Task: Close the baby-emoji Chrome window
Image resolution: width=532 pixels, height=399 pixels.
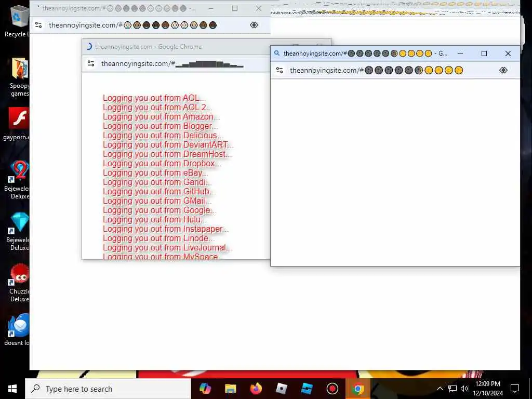Action: (x=259, y=8)
